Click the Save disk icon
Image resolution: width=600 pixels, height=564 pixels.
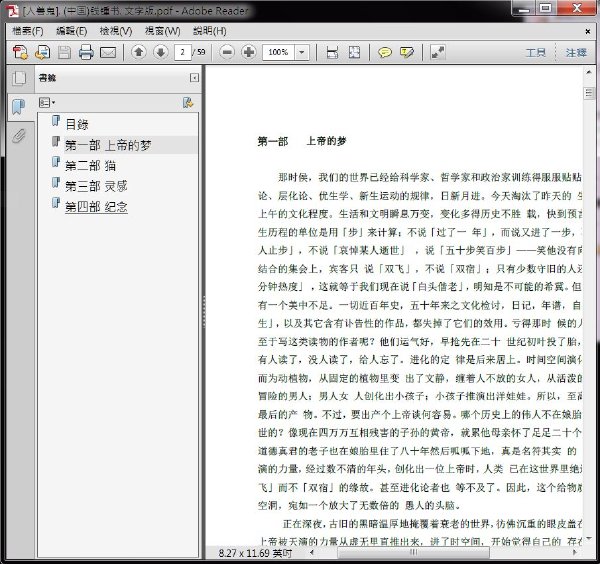(x=64, y=52)
